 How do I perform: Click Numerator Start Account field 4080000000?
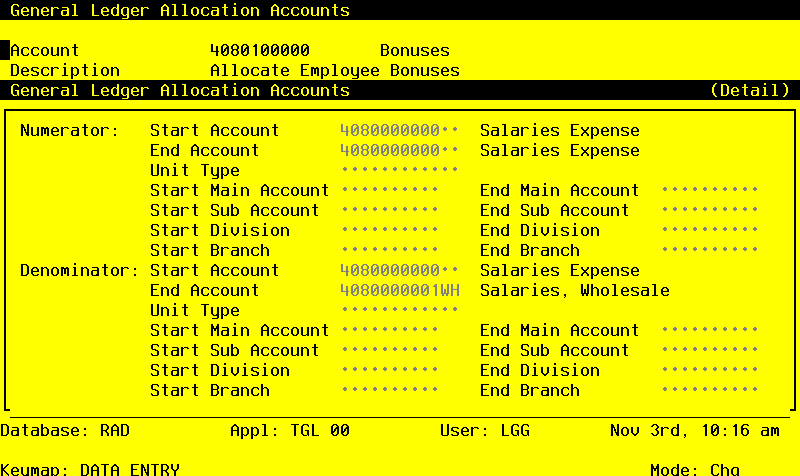(x=399, y=130)
